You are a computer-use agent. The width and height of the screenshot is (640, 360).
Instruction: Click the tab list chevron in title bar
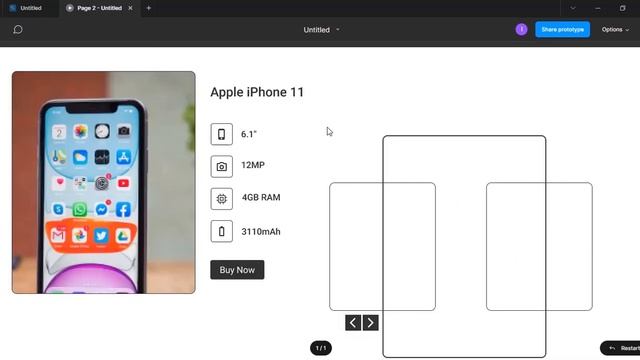coord(573,8)
